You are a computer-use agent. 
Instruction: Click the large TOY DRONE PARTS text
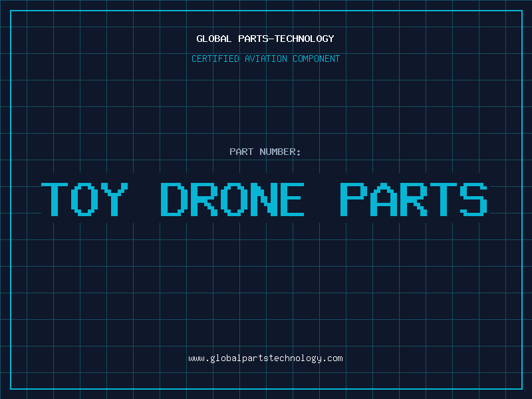pyautogui.click(x=264, y=199)
